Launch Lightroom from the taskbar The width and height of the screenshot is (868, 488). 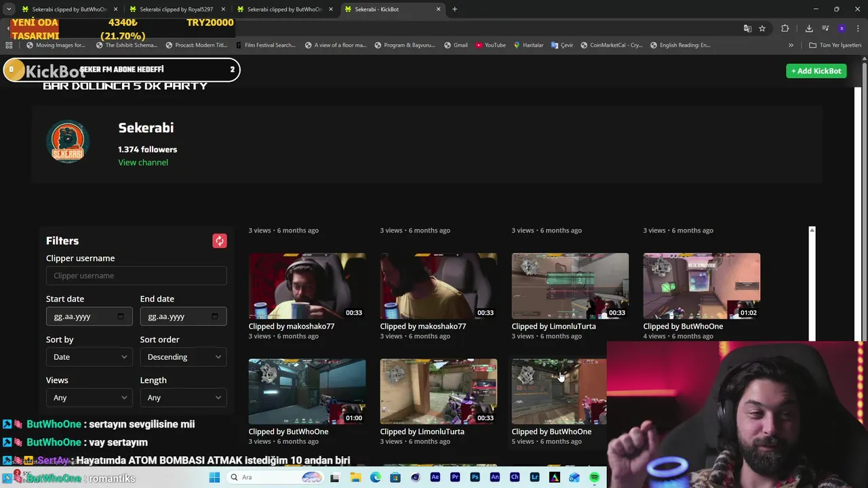[x=534, y=477]
